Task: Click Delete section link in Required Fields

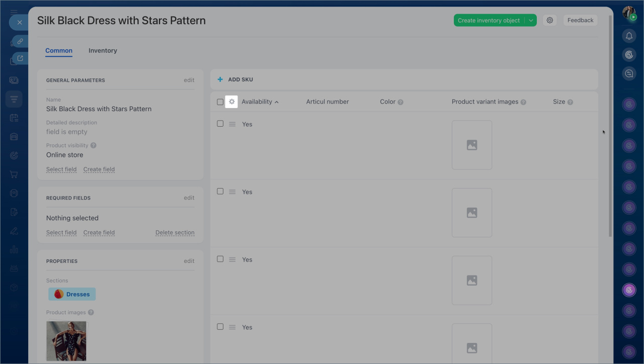Action: pos(175,233)
